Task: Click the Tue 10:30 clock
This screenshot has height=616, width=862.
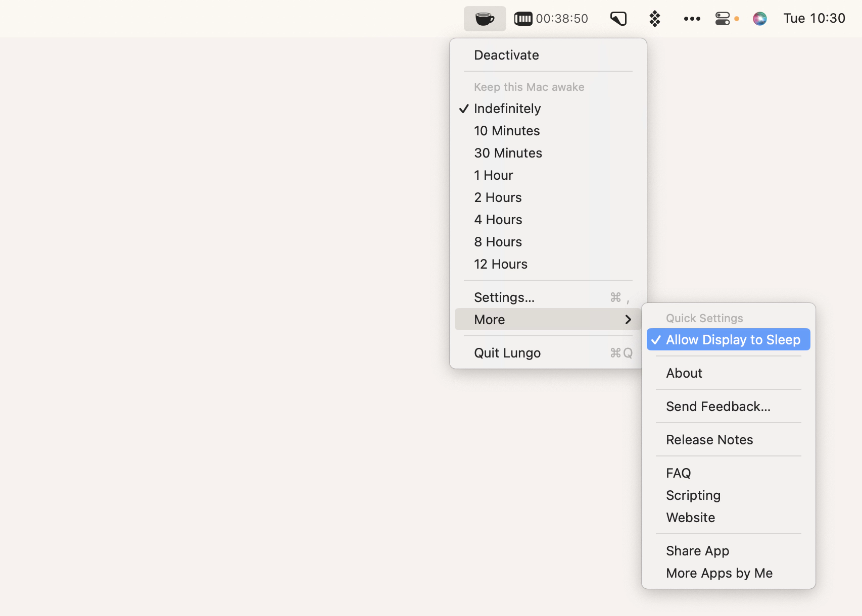Action: 814,19
